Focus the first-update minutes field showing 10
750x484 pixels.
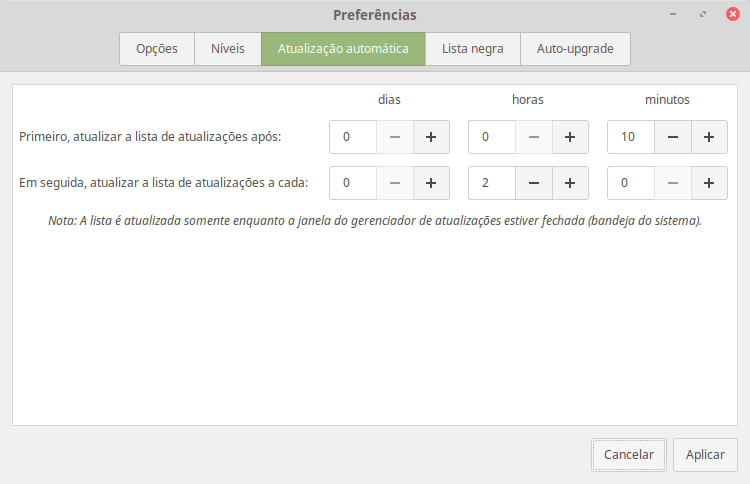coord(631,137)
